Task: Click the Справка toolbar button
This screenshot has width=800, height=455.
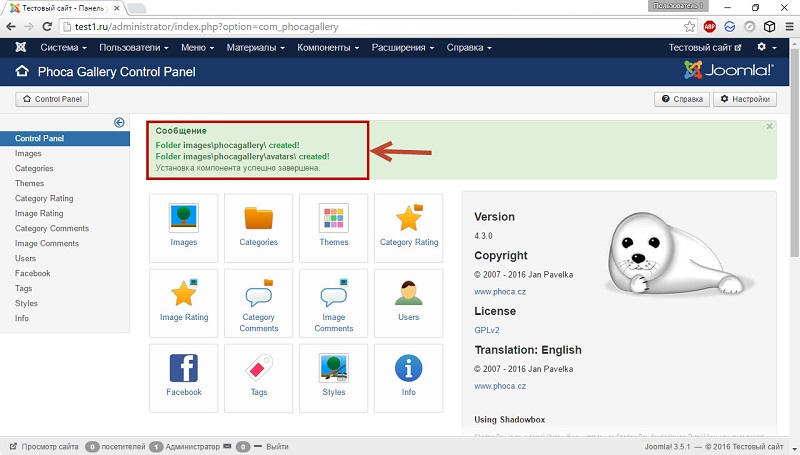Action: click(x=682, y=99)
